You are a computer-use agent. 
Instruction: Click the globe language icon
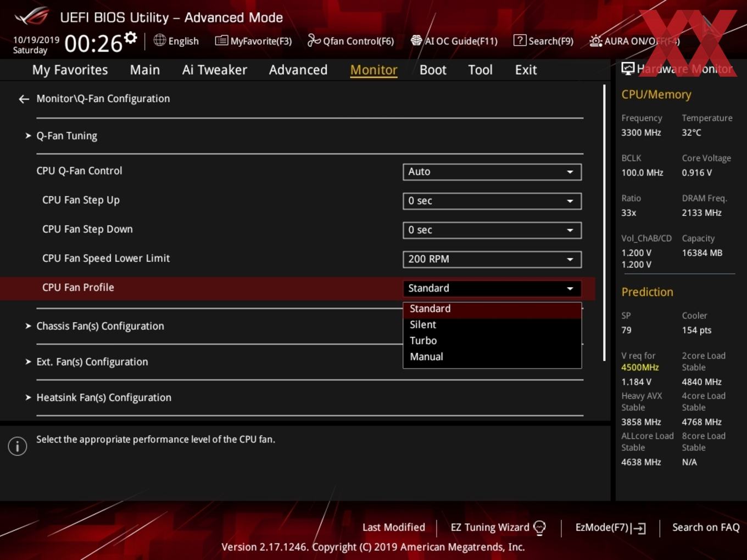[x=159, y=40]
